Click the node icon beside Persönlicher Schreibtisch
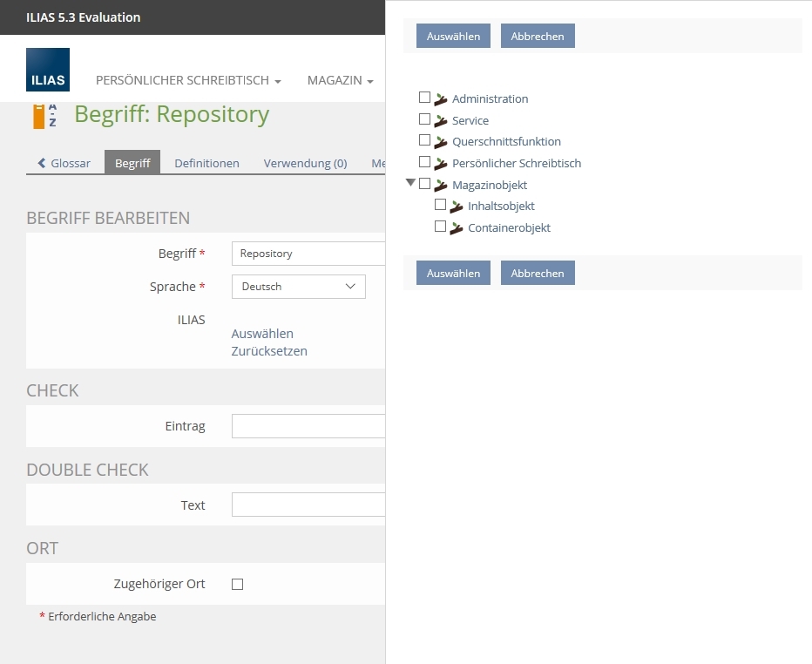 (441, 164)
